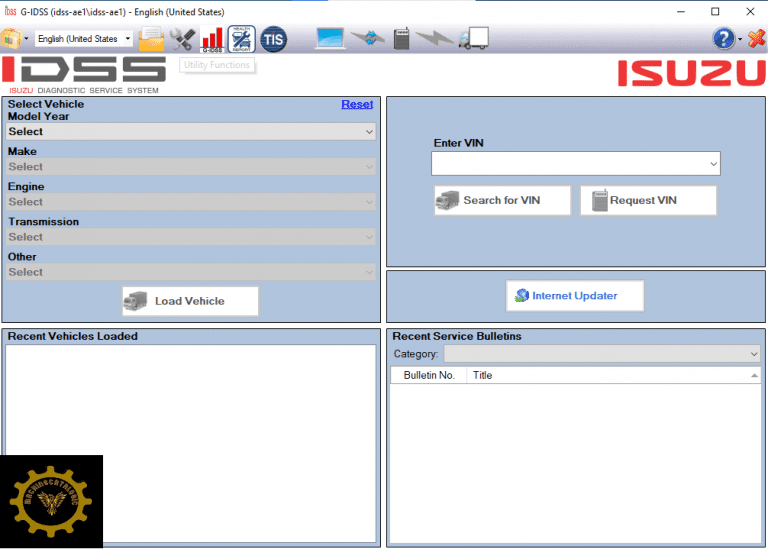The height and width of the screenshot is (549, 768).
Task: Click the white truck toolbar icon
Action: click(474, 38)
